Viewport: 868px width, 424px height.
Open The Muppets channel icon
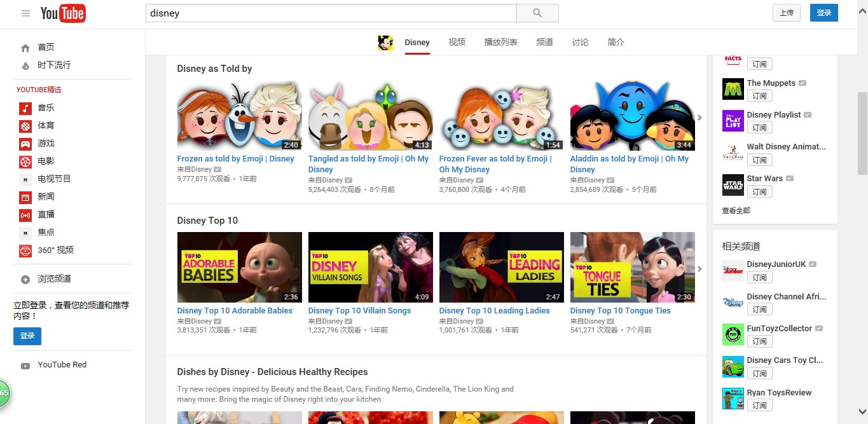point(733,89)
